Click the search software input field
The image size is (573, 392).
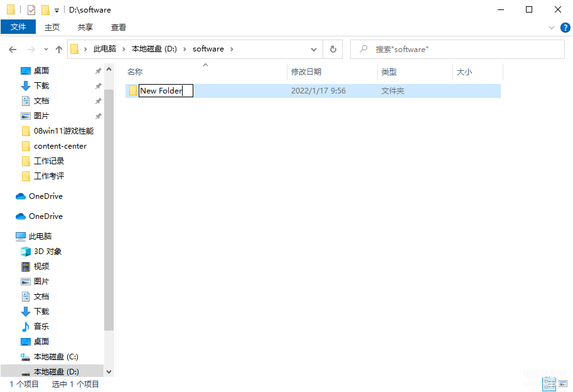tap(458, 50)
